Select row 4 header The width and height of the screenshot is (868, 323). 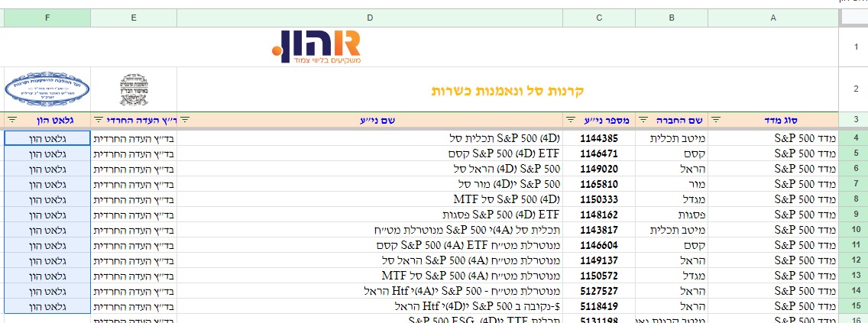tap(853, 138)
